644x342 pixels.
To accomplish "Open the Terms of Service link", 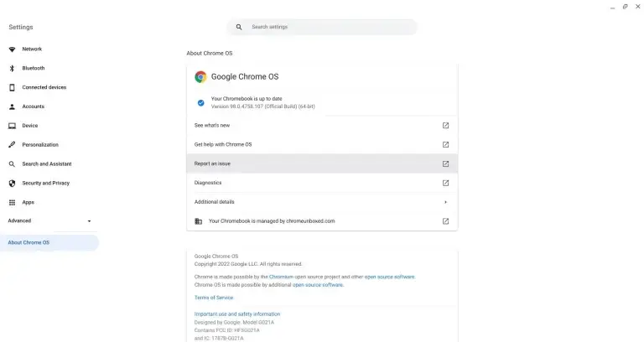I will tap(214, 298).
